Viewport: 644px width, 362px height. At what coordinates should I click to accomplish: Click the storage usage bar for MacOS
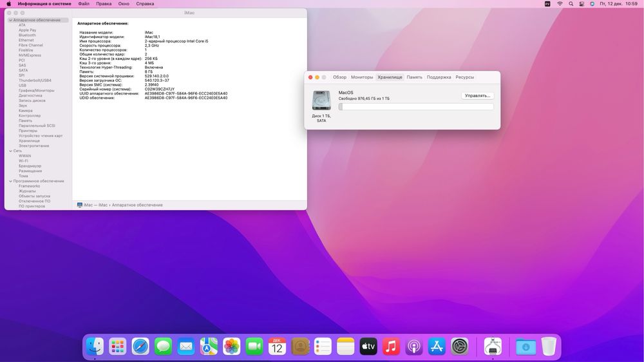pos(416,107)
